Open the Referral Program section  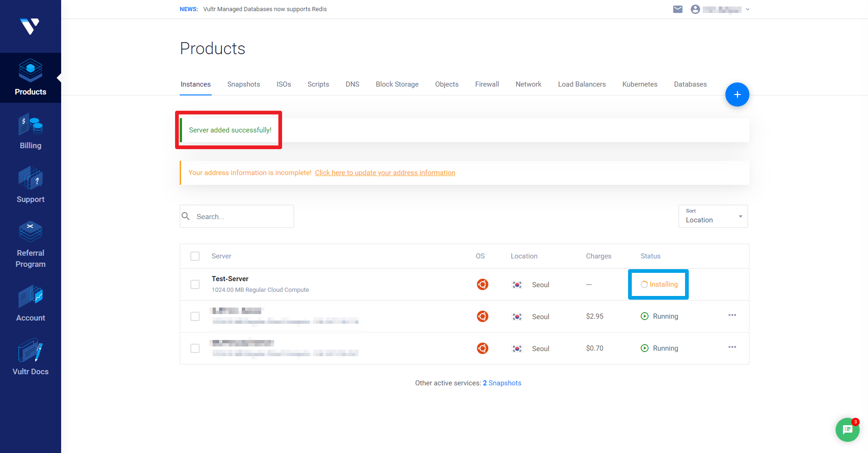pyautogui.click(x=31, y=245)
